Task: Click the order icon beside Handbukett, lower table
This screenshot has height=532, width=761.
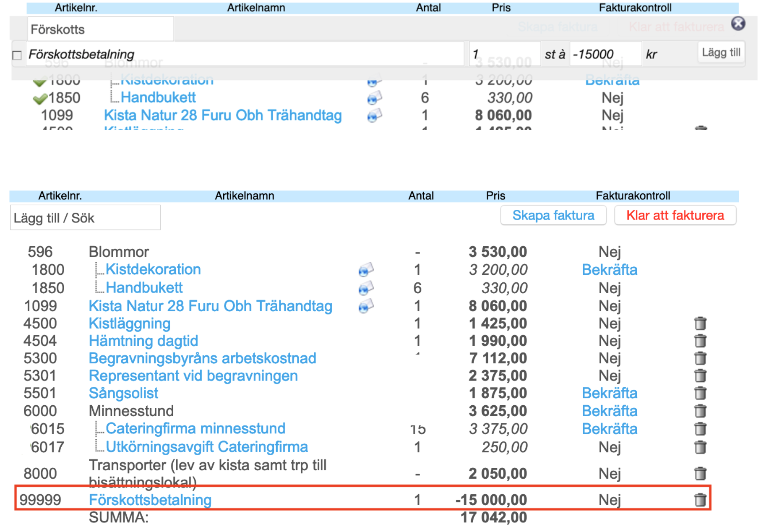Action: pyautogui.click(x=366, y=288)
